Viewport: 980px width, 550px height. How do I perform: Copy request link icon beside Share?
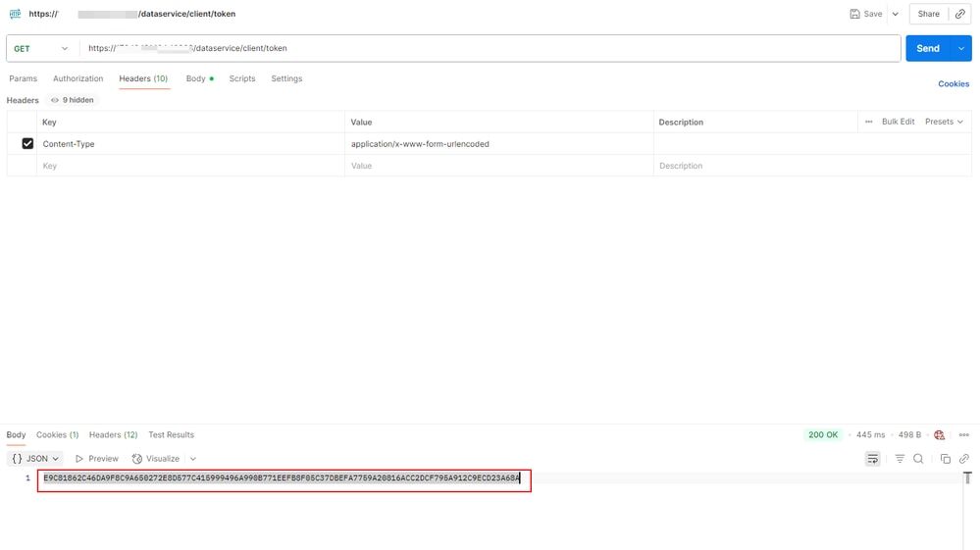pyautogui.click(x=960, y=14)
